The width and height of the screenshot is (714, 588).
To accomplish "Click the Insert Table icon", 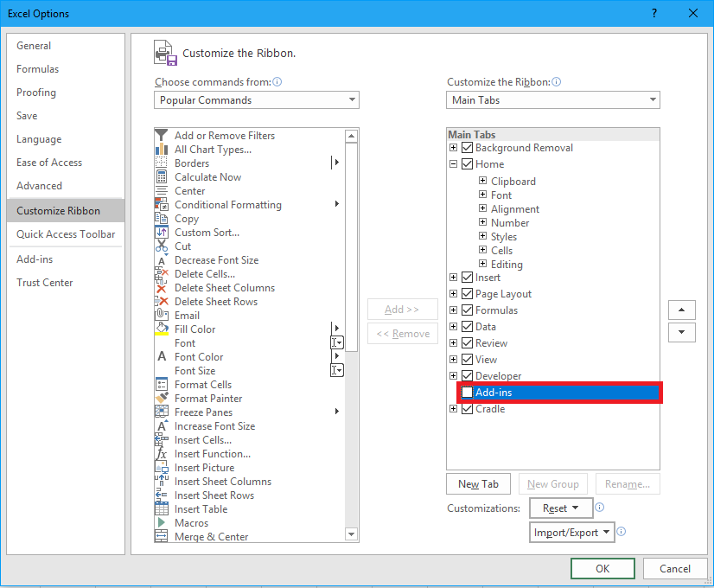I will point(161,508).
